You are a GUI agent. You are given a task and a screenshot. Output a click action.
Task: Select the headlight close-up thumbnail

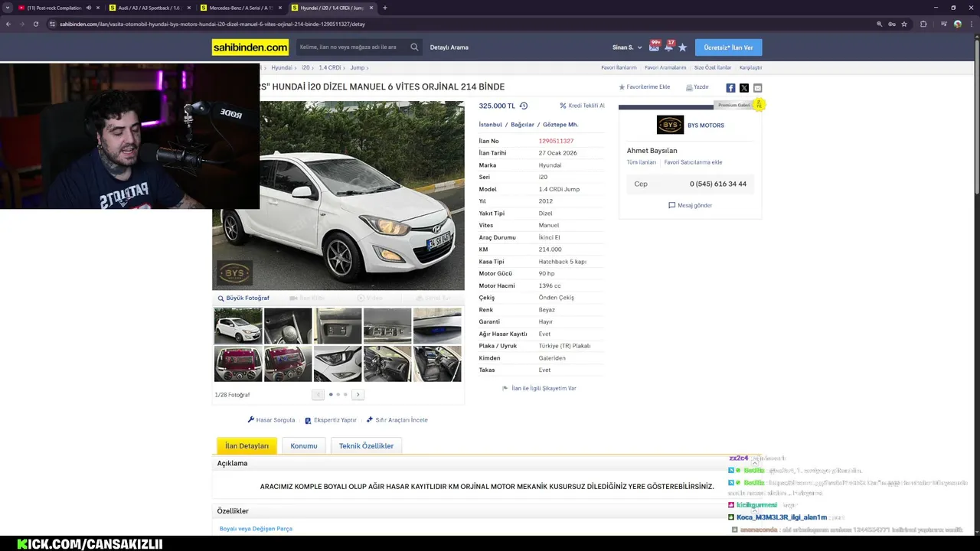pos(338,364)
